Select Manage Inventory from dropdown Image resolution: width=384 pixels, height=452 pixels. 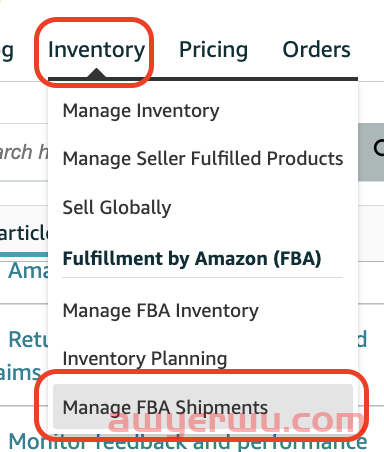click(141, 111)
